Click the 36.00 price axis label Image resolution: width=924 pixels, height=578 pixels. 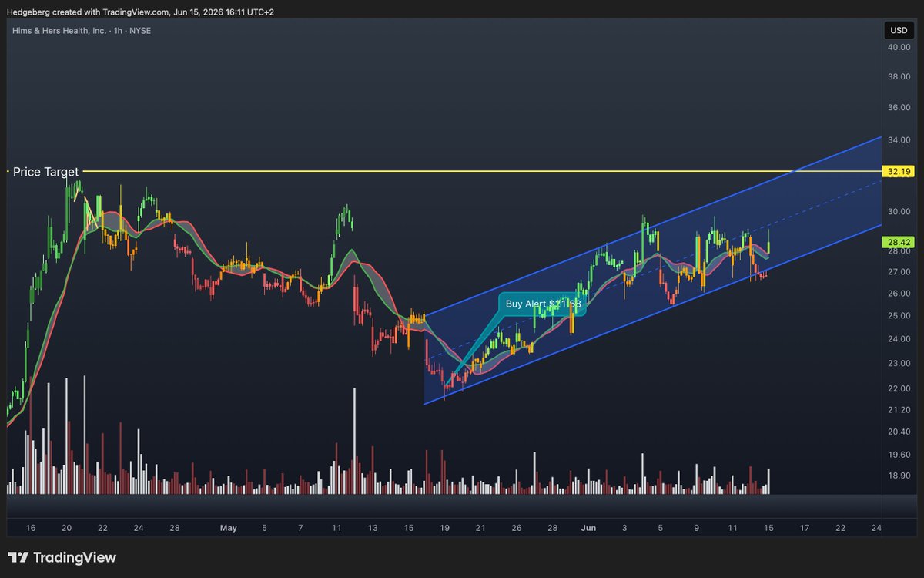(x=899, y=107)
